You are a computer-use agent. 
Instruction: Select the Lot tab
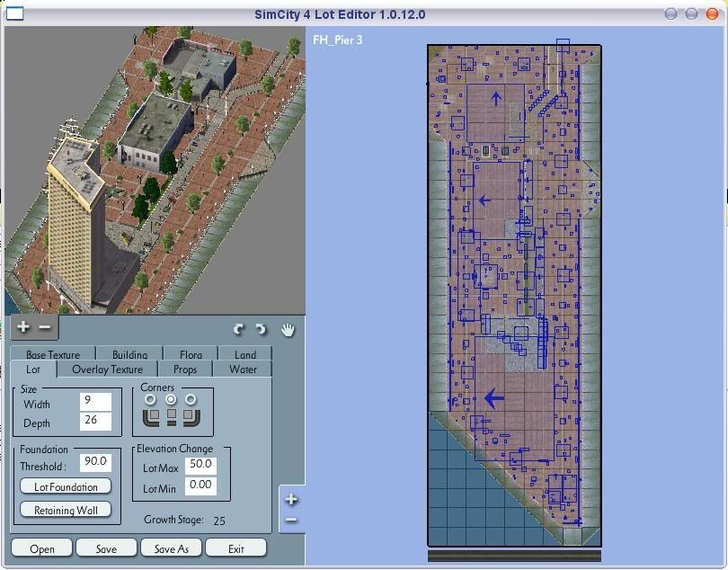[x=33, y=370]
